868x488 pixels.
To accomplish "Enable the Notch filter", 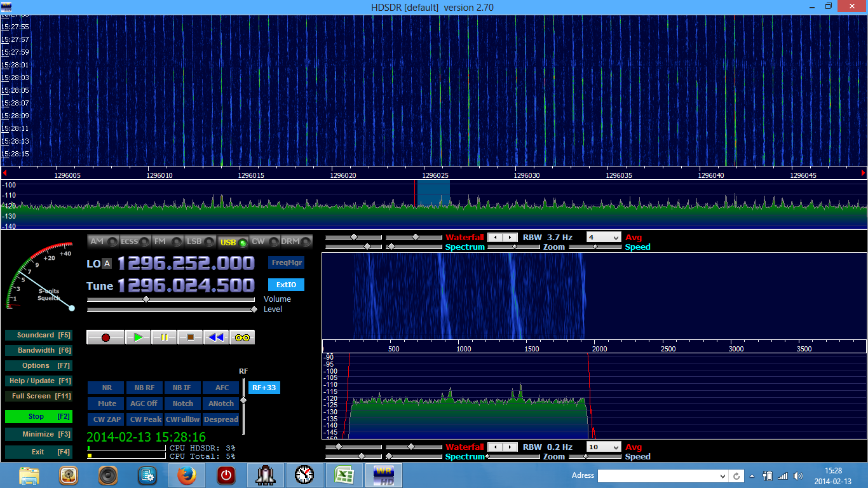I will coord(182,403).
